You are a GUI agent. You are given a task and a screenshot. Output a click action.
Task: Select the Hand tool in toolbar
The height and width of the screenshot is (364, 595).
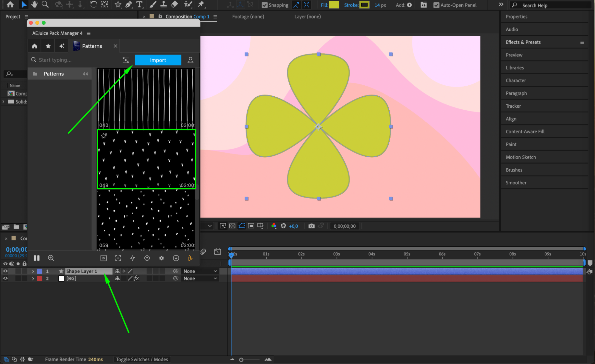pos(34,4)
